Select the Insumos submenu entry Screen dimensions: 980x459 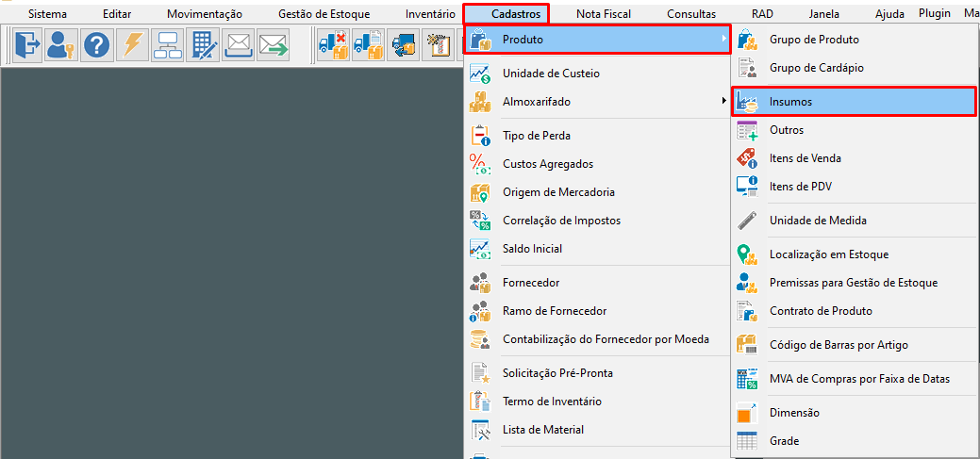pos(854,102)
